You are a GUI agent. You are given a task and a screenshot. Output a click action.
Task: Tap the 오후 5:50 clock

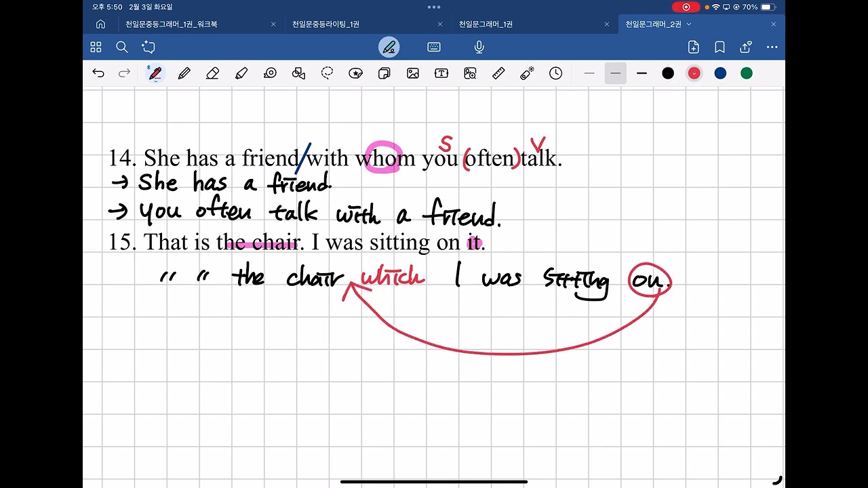pyautogui.click(x=107, y=7)
